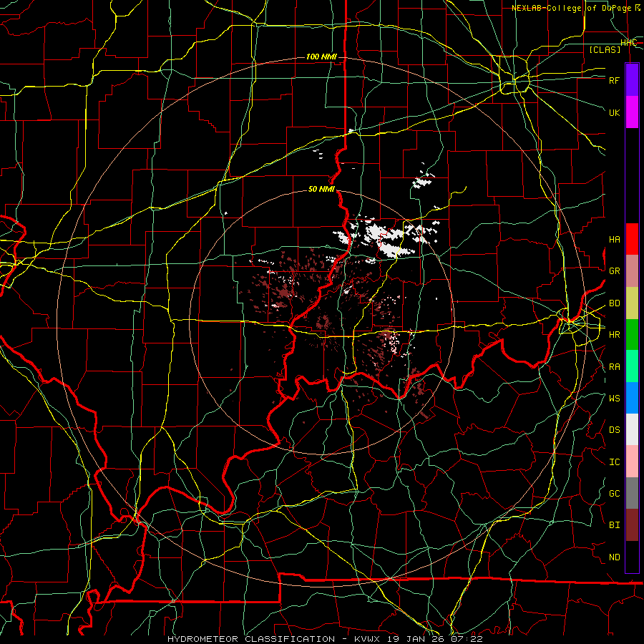The width and height of the screenshot is (644, 644).
Task: Click the dark red BI legend swatch
Action: pos(632,525)
